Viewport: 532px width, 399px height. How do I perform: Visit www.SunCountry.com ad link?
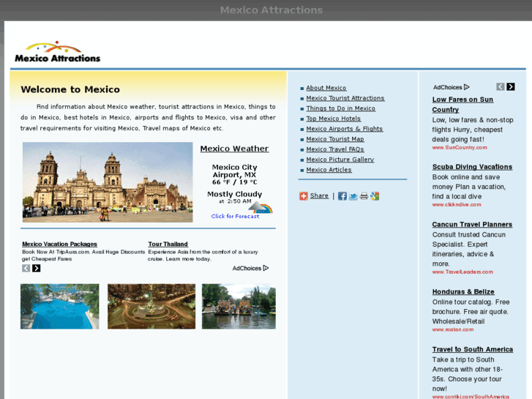[x=460, y=147]
